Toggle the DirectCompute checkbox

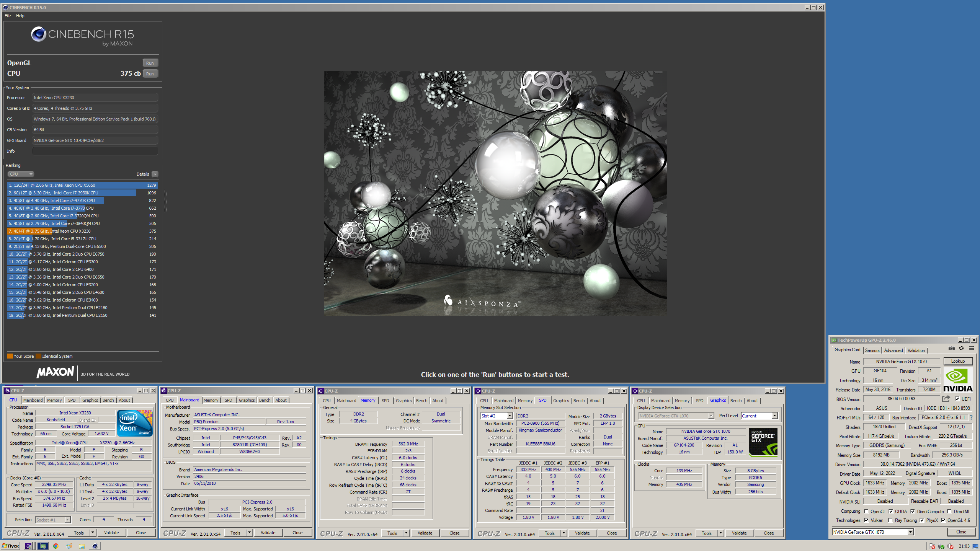point(913,511)
